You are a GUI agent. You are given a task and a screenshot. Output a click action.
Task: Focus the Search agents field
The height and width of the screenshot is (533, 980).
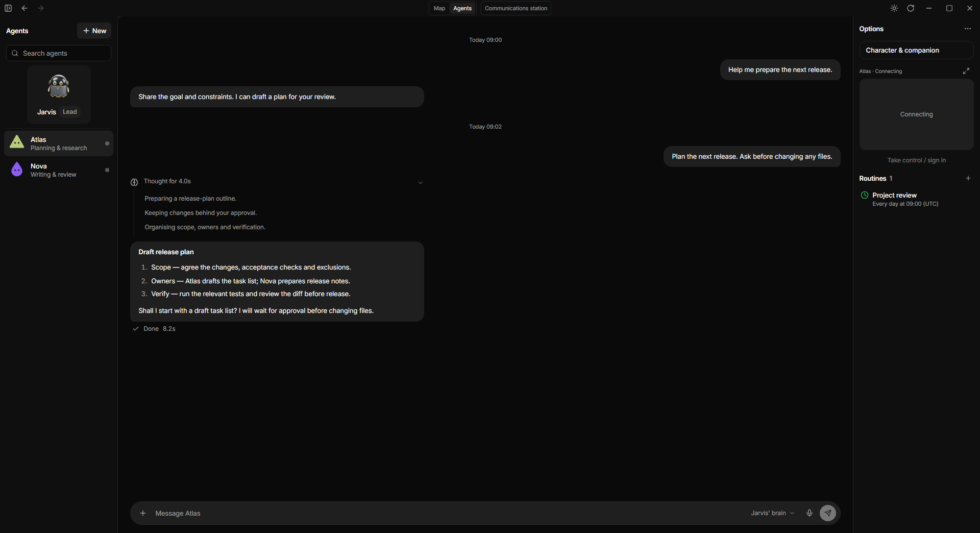[x=59, y=53]
